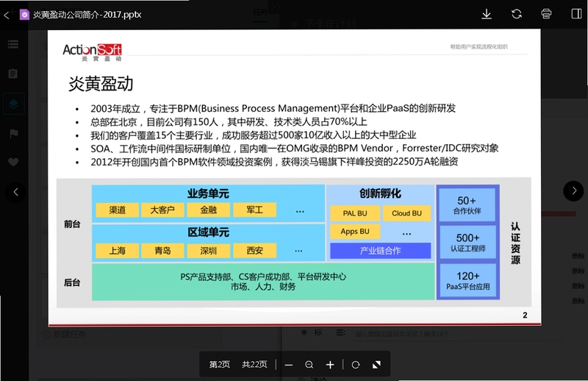The width and height of the screenshot is (588, 381).
Task: Go back using the top-left back arrow
Action: (7, 15)
